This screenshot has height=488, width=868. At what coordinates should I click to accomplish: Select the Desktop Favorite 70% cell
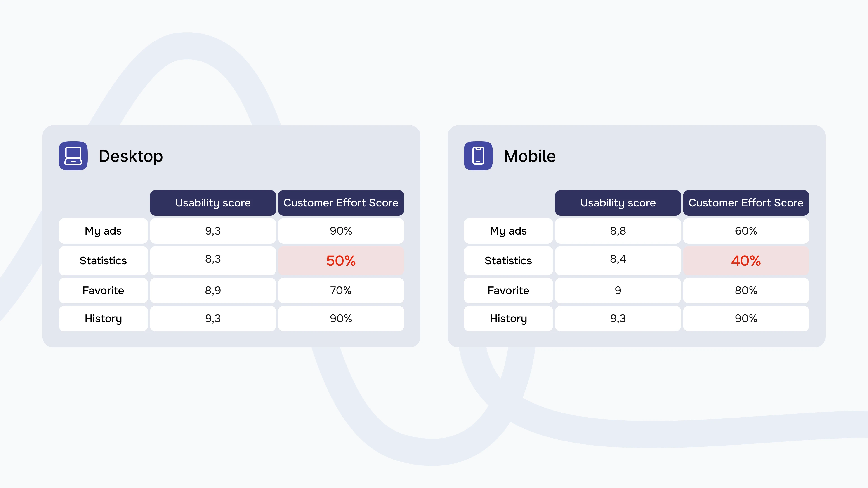(341, 290)
